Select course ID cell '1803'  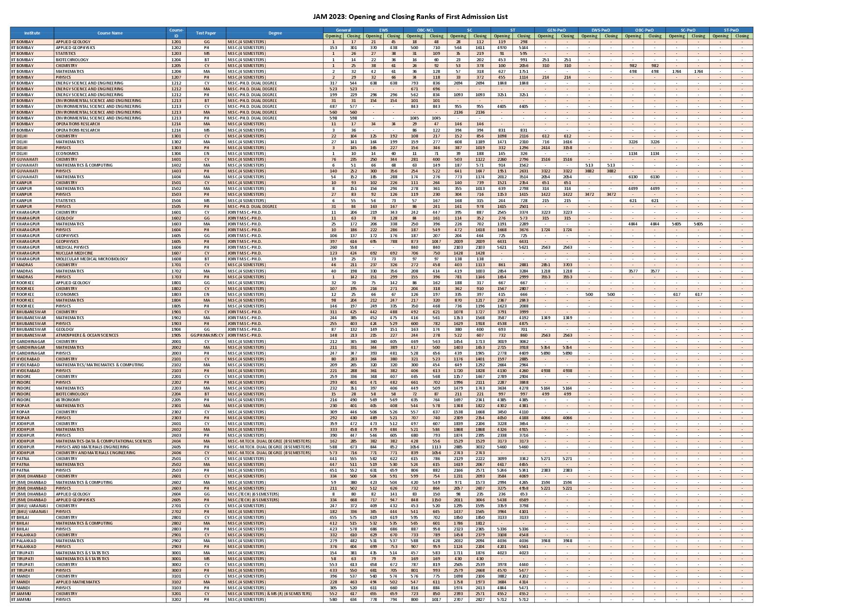pos(176,294)
